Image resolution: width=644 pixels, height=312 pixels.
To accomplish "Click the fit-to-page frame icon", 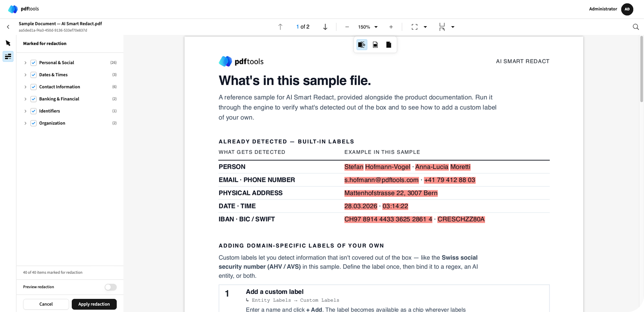I will (x=415, y=27).
